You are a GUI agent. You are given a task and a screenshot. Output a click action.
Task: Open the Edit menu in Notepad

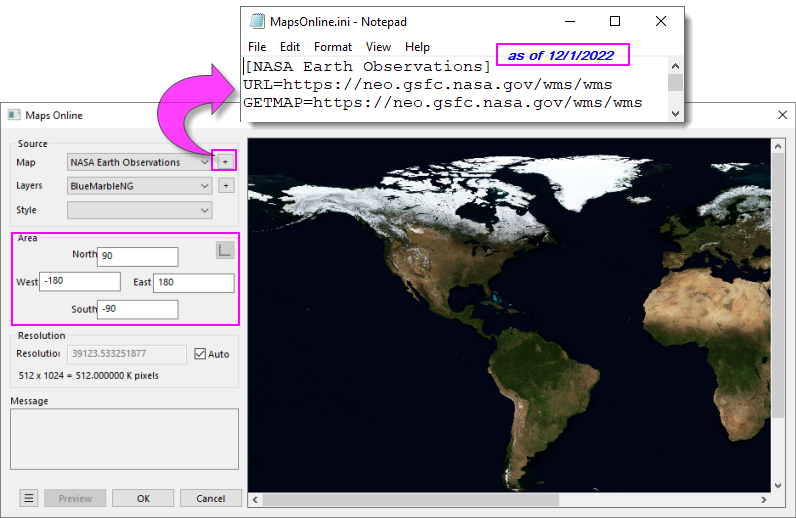[x=290, y=47]
